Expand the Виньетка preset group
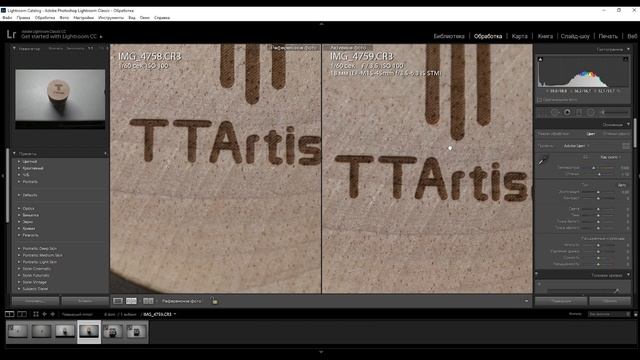This screenshot has height=360, width=640. [19, 215]
